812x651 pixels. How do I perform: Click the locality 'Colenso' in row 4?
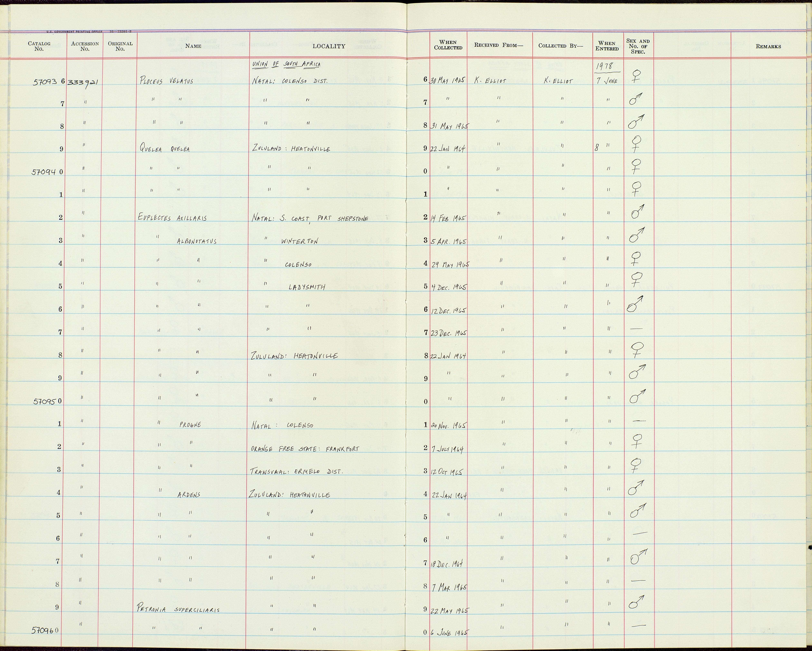coord(298,264)
